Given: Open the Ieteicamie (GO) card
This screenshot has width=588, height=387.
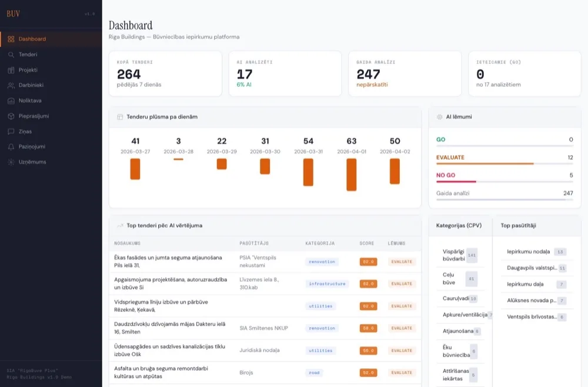Looking at the screenshot, I should click(x=524, y=74).
